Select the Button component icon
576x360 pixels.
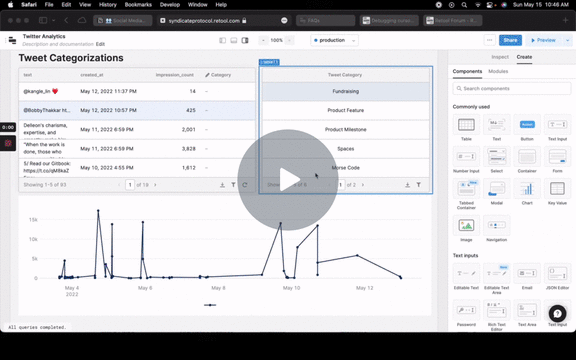[x=527, y=125]
